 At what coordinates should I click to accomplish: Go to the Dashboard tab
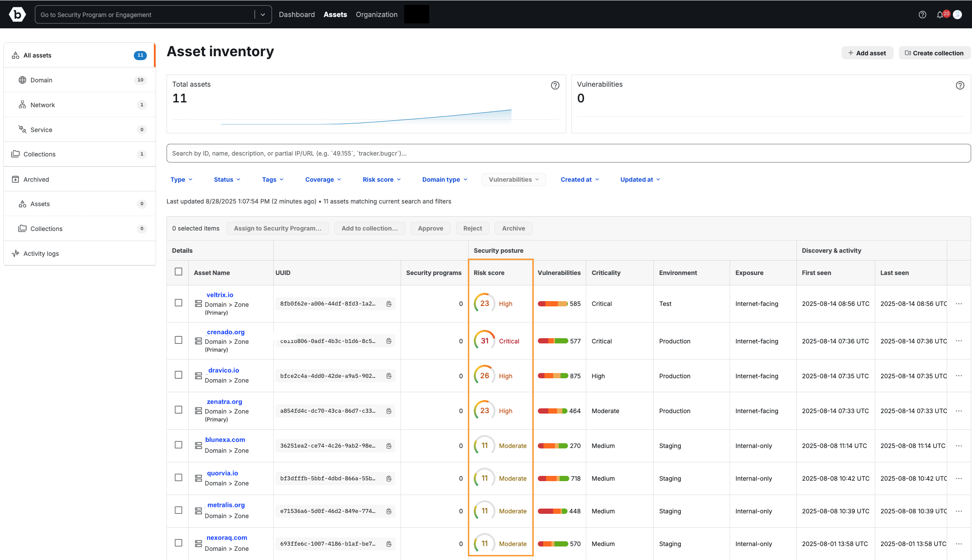point(297,15)
